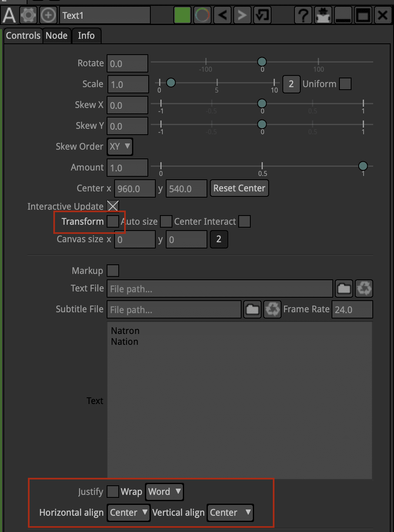Image resolution: width=394 pixels, height=532 pixels.
Task: Click the Text node 'A' icon
Action: 9,16
